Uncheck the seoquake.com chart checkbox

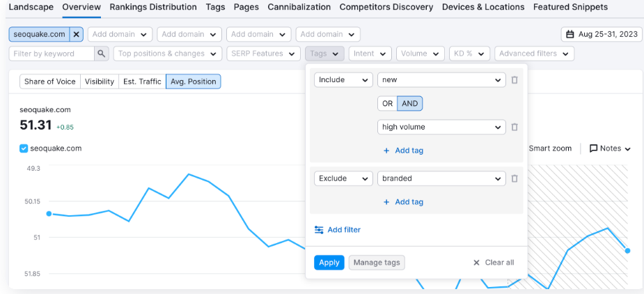point(24,148)
